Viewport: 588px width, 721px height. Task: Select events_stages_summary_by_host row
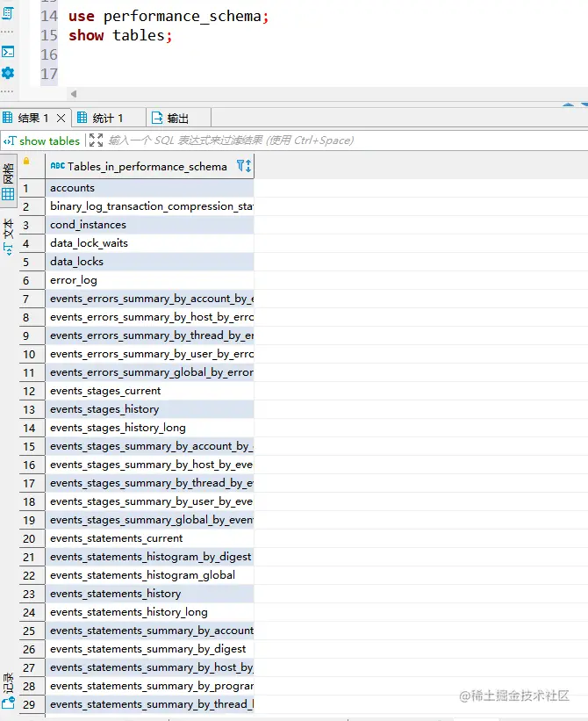point(149,465)
